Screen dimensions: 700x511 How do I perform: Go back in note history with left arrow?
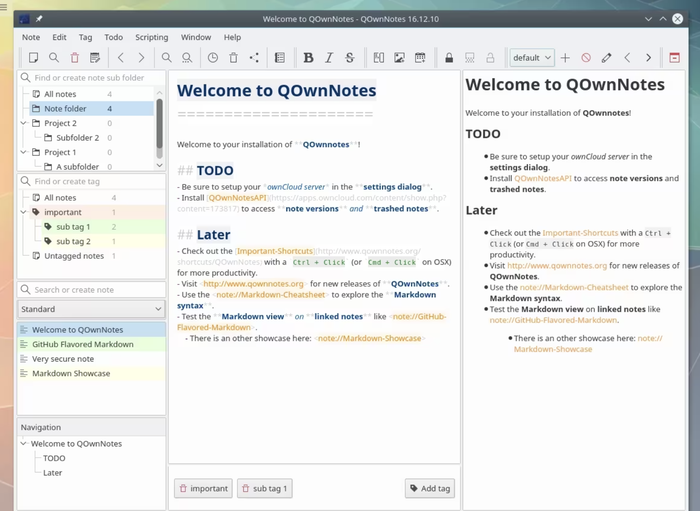pos(120,58)
